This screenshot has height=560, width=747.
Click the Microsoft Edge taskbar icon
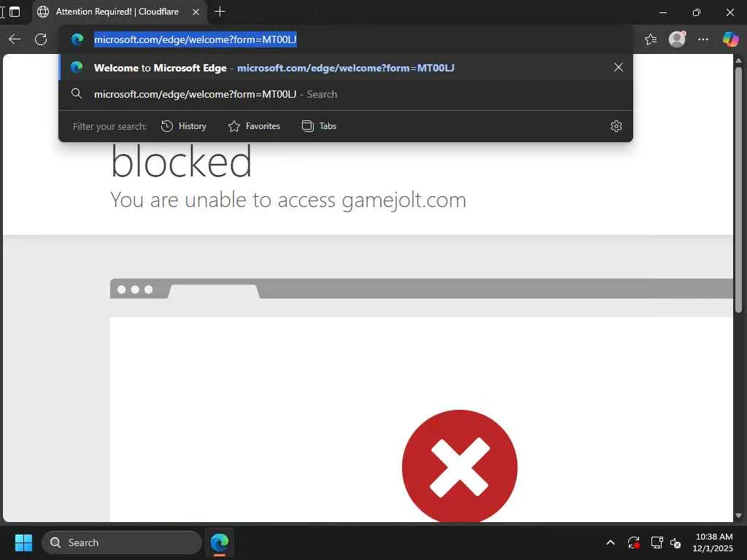click(x=219, y=542)
